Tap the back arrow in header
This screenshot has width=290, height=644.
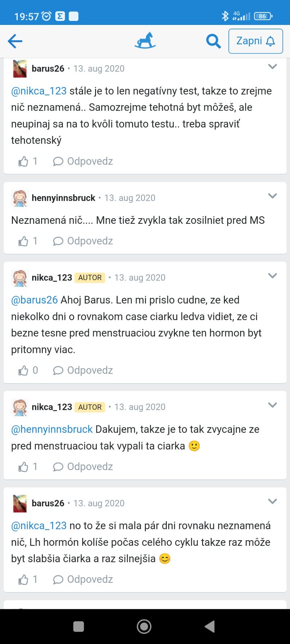tap(15, 41)
